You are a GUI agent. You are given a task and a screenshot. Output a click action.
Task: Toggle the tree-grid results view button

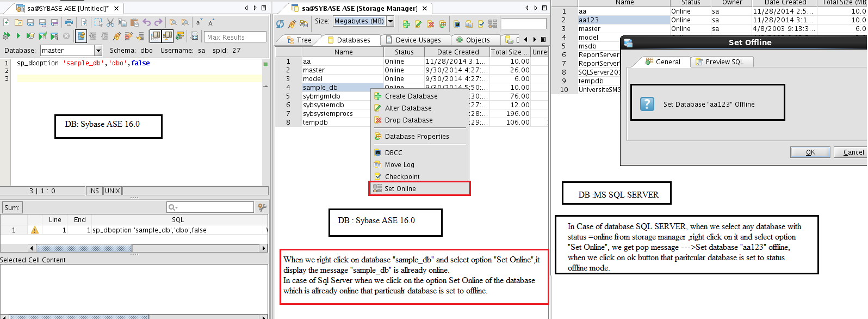(168, 36)
